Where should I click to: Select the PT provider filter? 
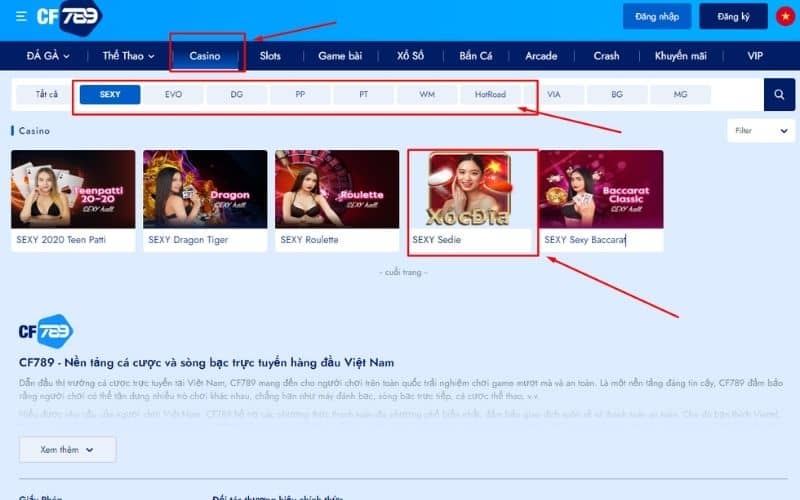pos(363,94)
